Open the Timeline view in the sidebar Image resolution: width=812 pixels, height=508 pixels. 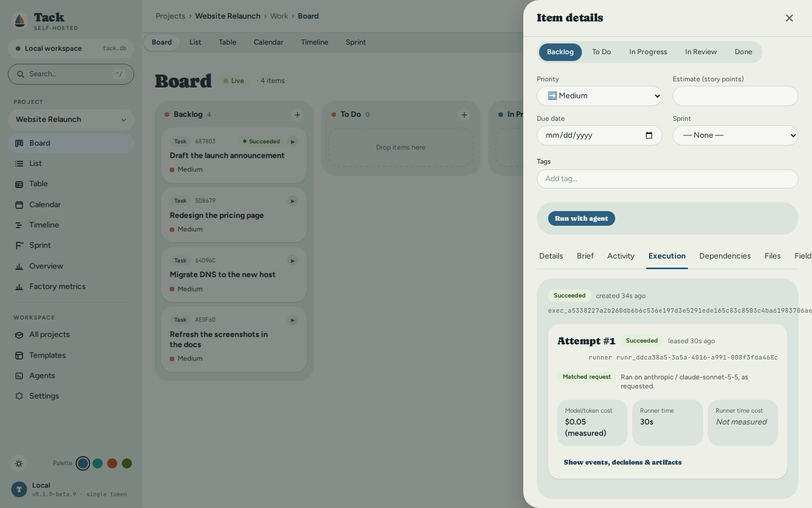pyautogui.click(x=71, y=225)
